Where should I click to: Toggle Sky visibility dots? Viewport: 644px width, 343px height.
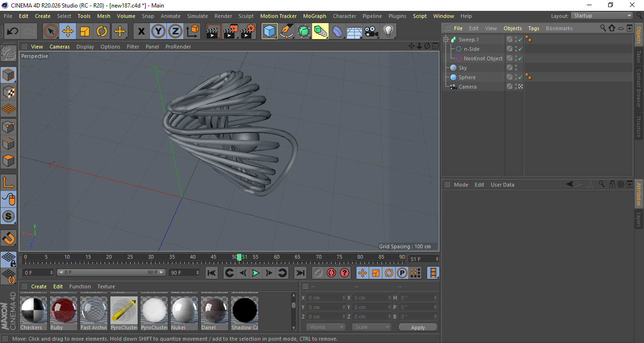tap(516, 68)
